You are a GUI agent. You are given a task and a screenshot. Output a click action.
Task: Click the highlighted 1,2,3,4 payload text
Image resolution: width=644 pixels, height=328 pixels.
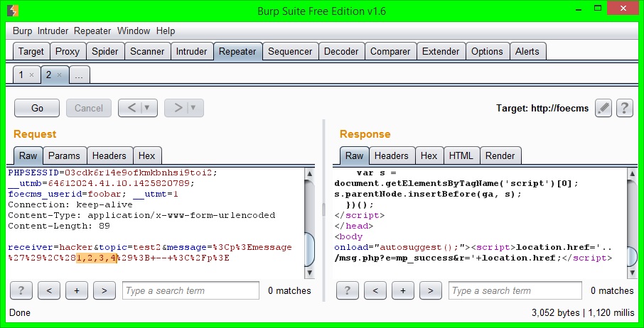(x=97, y=258)
